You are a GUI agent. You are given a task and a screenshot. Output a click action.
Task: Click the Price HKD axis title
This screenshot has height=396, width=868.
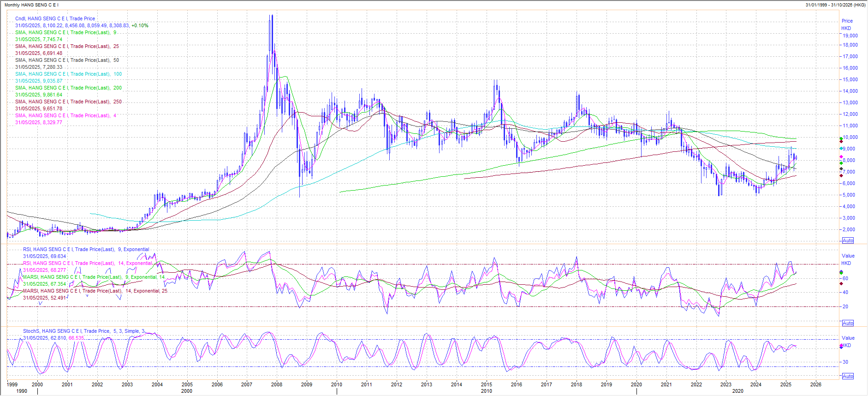pos(847,24)
